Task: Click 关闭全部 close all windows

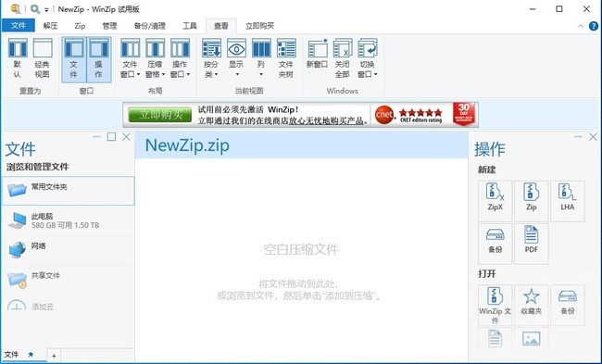Action: (x=342, y=58)
